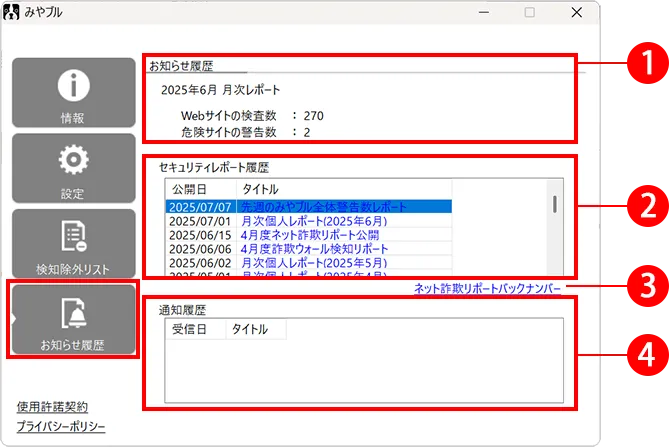669x447 pixels.
Task: Click 通知履歴 タイトル column header
Action: coord(256,329)
